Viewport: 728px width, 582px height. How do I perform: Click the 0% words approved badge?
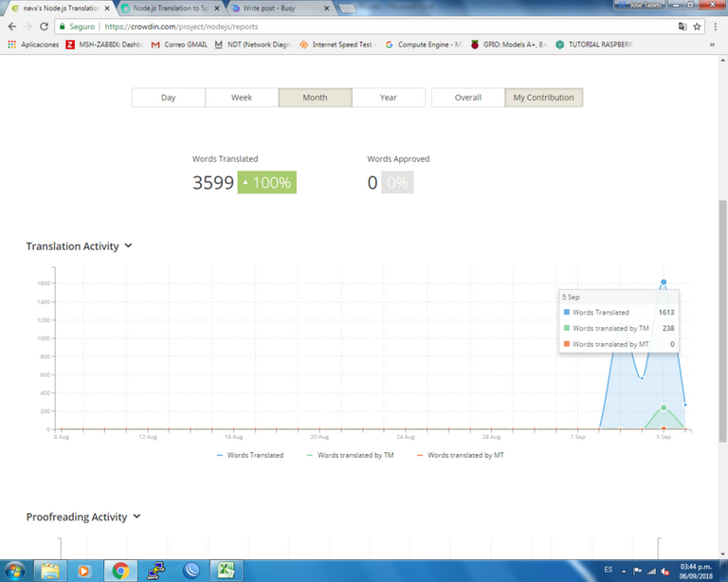pos(397,182)
